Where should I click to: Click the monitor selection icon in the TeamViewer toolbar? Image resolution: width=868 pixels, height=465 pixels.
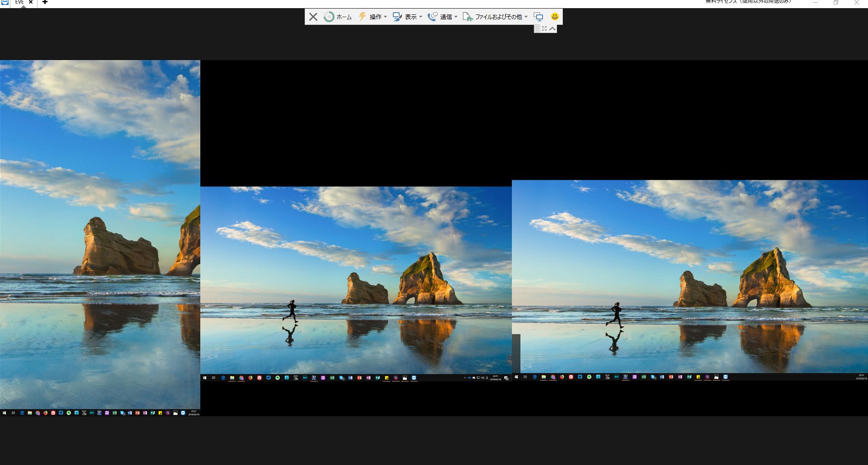coord(538,17)
